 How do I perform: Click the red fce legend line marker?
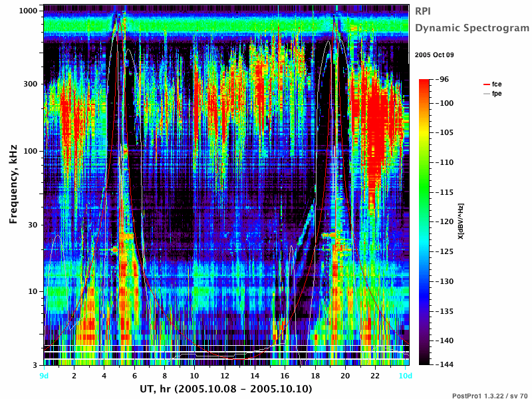click(487, 84)
